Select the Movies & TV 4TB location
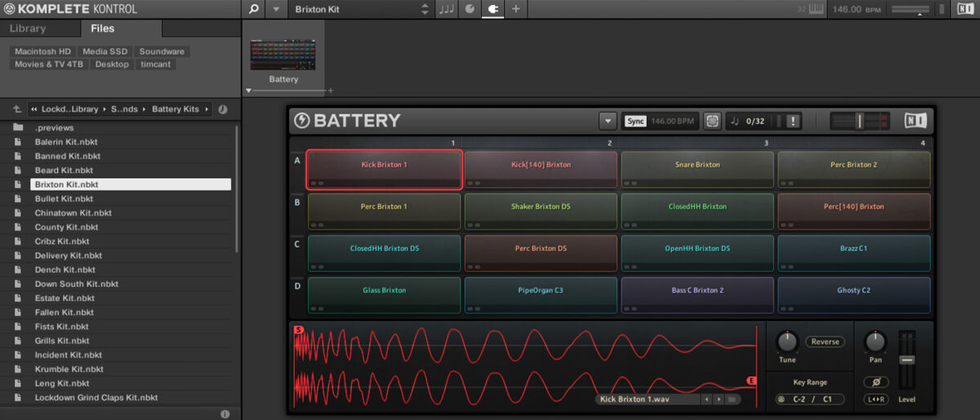 49,64
